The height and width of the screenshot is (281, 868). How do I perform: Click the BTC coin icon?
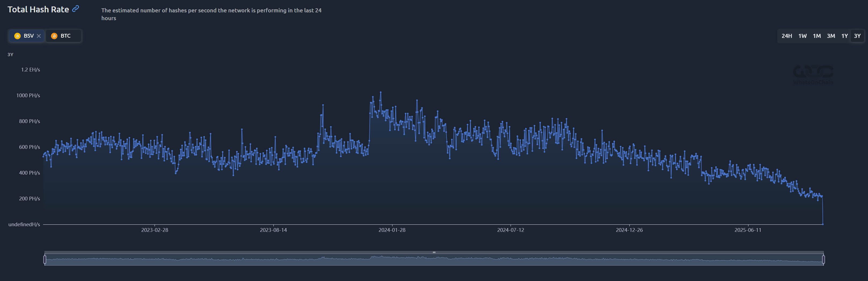point(54,36)
